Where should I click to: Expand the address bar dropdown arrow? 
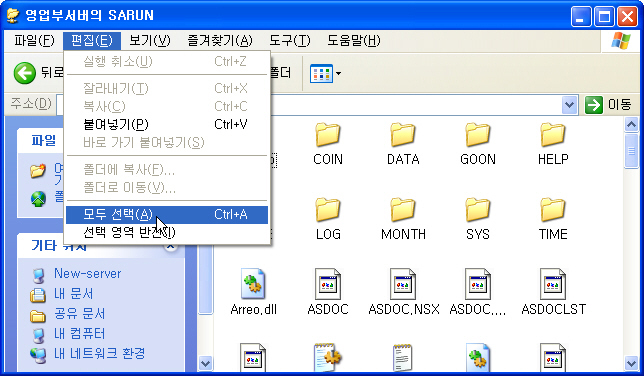[569, 105]
